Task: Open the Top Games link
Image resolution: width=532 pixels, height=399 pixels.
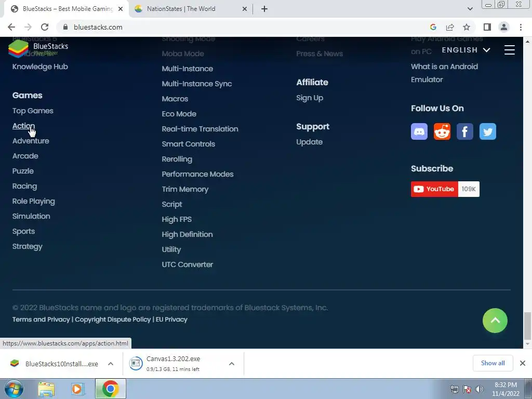Action: pos(33,111)
